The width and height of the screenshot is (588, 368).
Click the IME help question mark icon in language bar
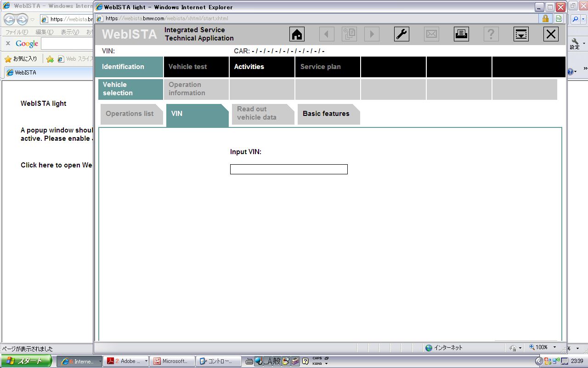coord(305,361)
